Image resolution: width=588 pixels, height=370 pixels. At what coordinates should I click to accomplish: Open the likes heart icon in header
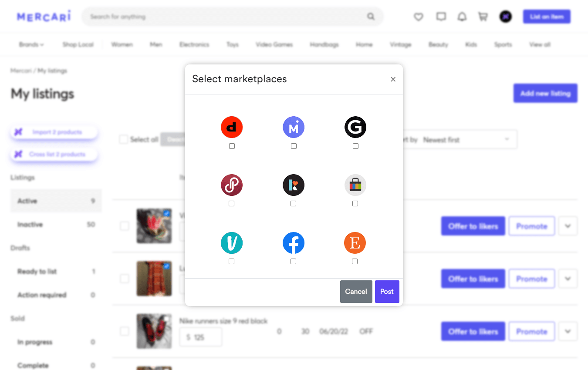[419, 17]
